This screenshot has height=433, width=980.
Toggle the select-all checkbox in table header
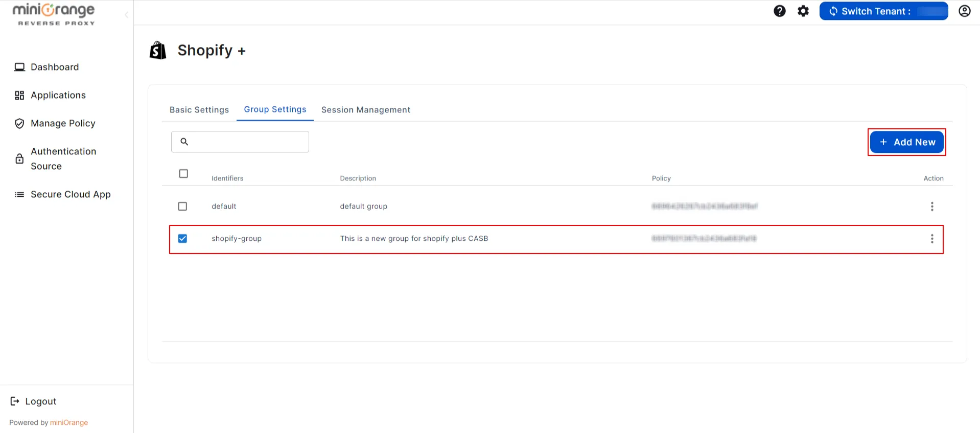point(183,174)
